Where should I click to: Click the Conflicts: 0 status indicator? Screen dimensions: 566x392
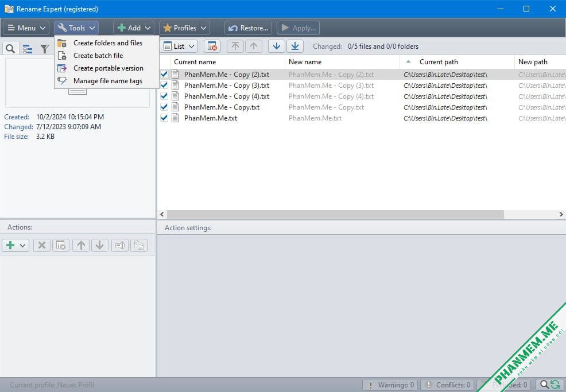(447, 385)
